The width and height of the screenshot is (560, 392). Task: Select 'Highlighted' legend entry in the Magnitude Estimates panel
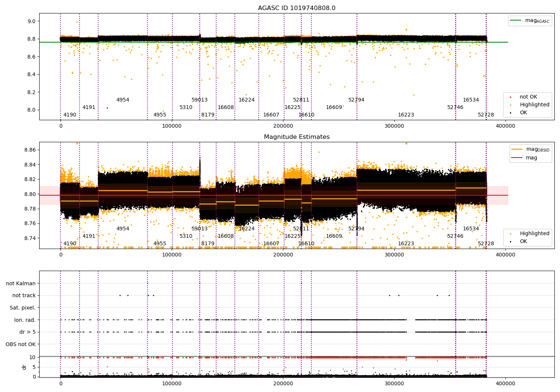(535, 234)
